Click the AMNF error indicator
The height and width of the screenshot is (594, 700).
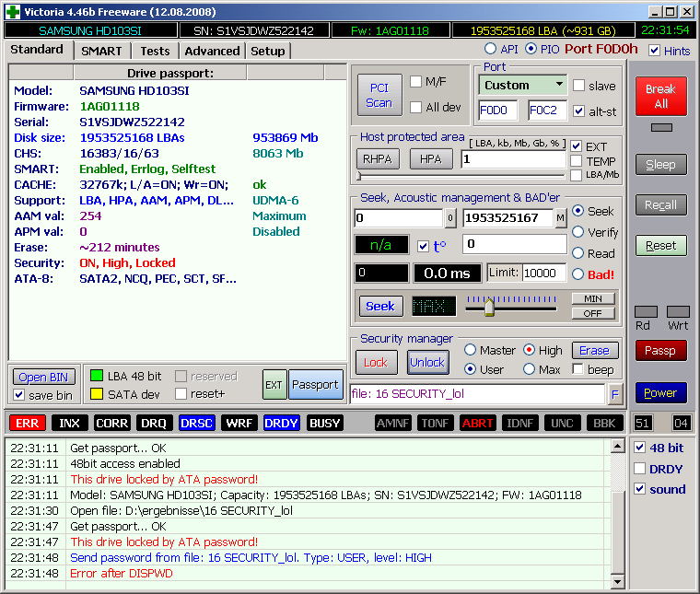point(393,423)
